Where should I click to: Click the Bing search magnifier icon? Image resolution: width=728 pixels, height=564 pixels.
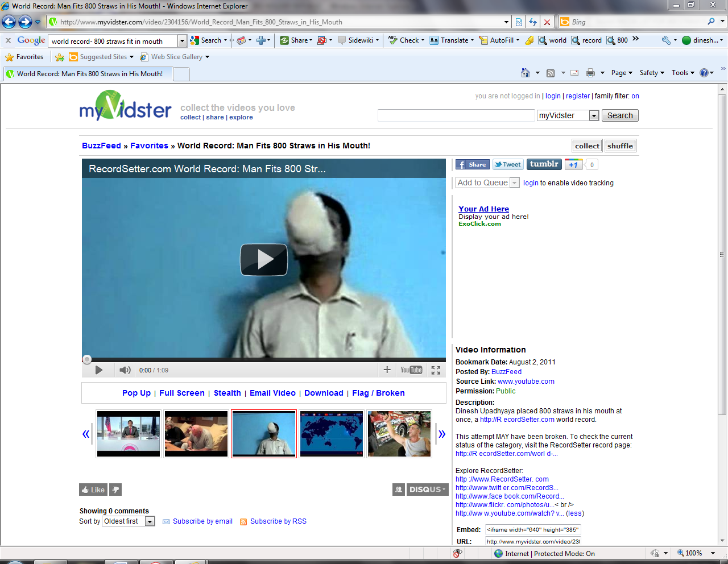712,22
